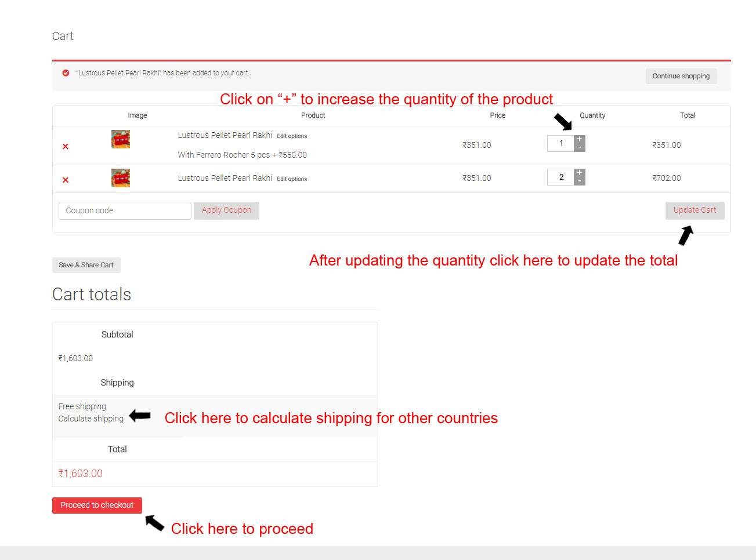756x560 pixels.
Task: Select the ₹702.00 row total
Action: (x=667, y=178)
